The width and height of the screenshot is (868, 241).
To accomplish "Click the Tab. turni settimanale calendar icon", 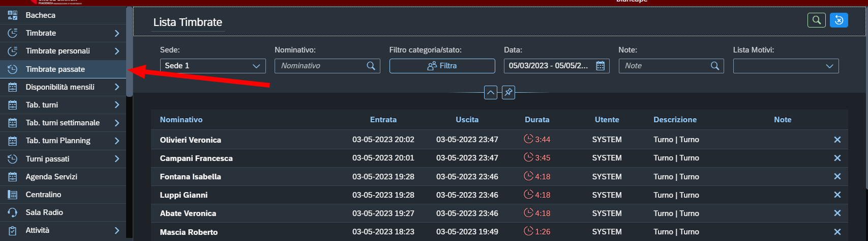I will 13,123.
